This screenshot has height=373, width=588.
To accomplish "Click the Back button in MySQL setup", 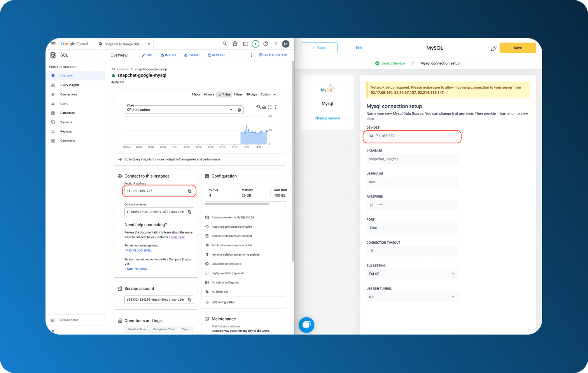I will click(x=319, y=48).
